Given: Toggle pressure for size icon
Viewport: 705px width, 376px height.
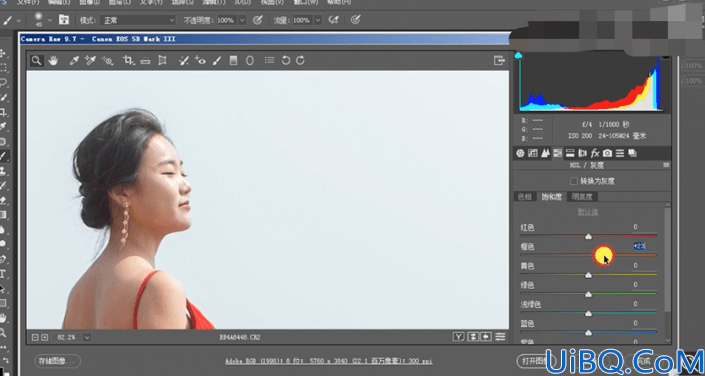Looking at the screenshot, I should (356, 20).
